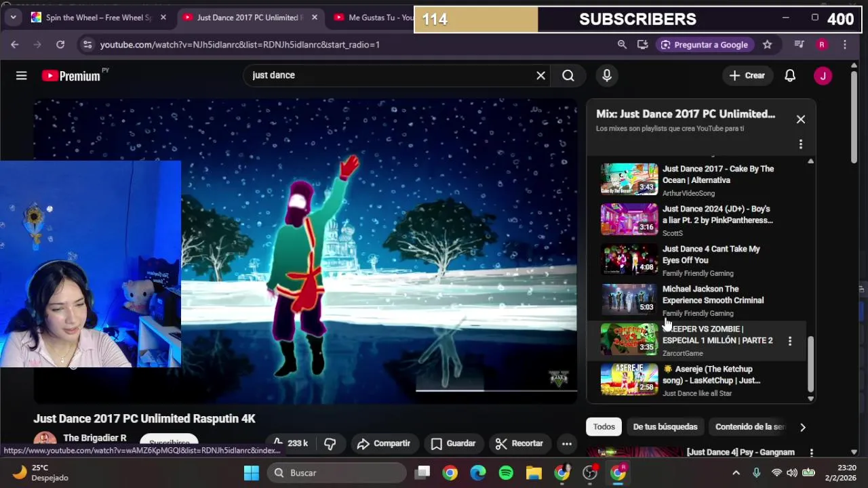Bookmark this page with the star
Viewport: 868px width, 488px height.
[x=767, y=45]
